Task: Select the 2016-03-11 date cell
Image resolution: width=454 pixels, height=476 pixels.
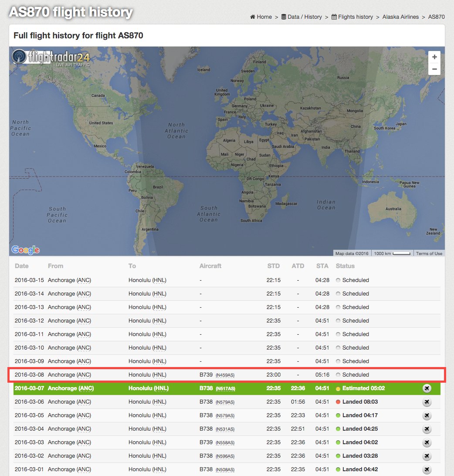Action: coord(29,334)
